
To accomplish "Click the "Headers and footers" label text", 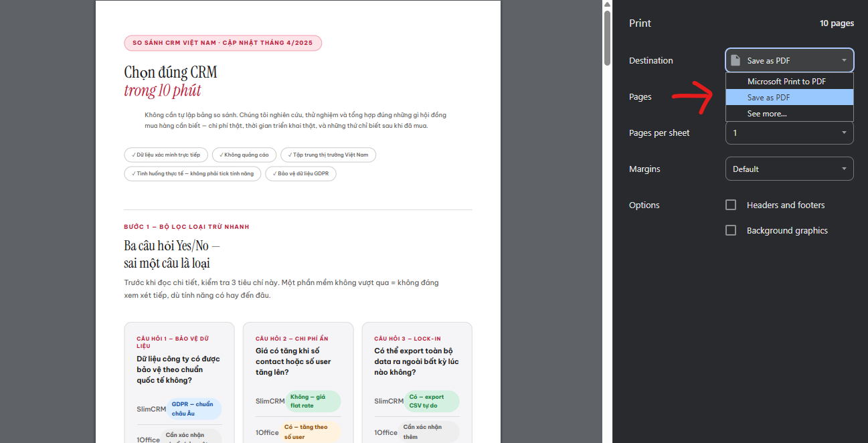I will click(x=786, y=205).
